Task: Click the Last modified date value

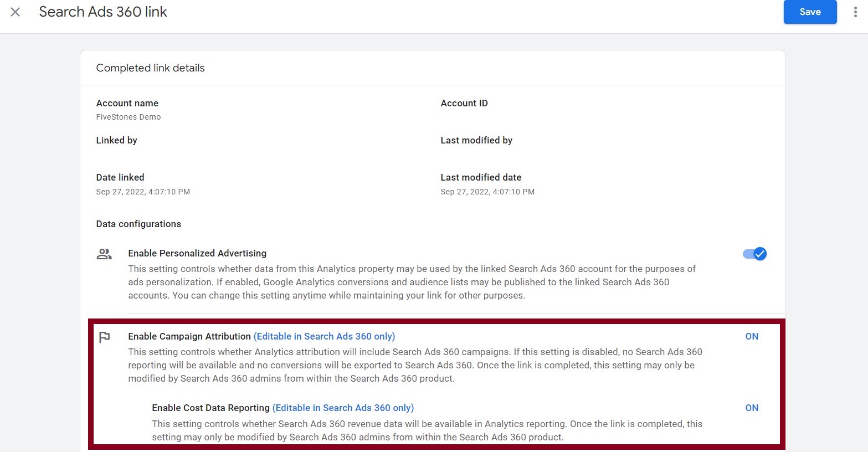Action: [x=487, y=192]
